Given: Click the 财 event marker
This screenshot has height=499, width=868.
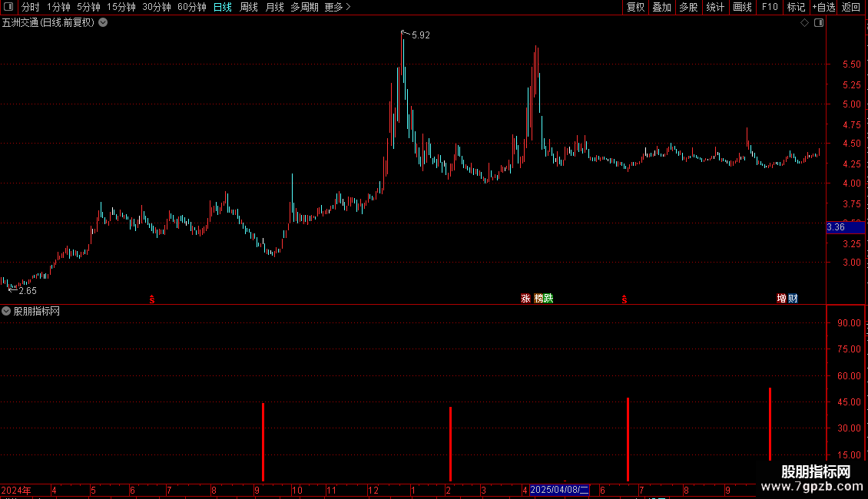Looking at the screenshot, I should click(x=793, y=298).
